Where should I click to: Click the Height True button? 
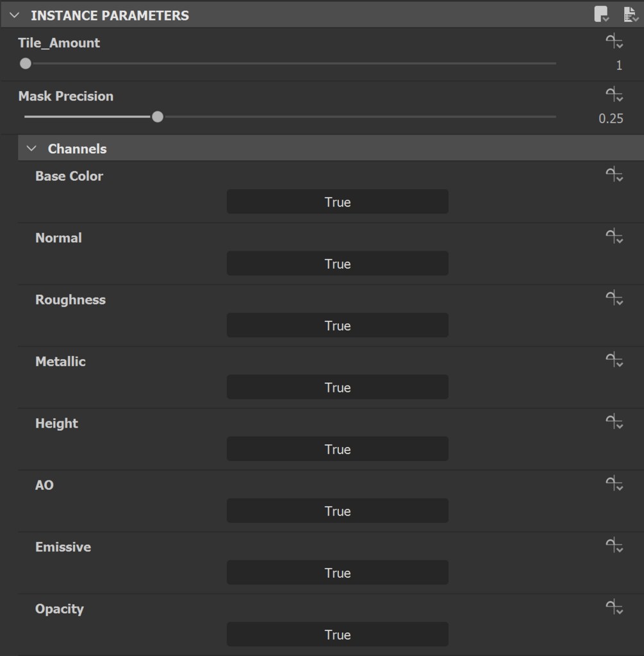337,450
